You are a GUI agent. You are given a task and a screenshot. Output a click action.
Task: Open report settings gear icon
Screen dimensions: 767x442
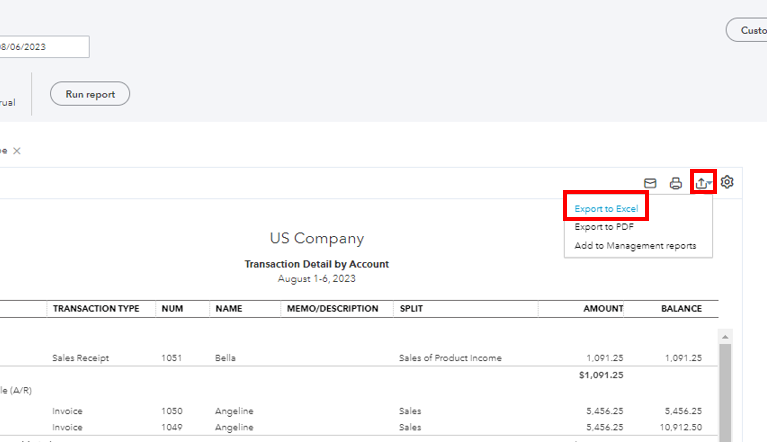tap(728, 182)
